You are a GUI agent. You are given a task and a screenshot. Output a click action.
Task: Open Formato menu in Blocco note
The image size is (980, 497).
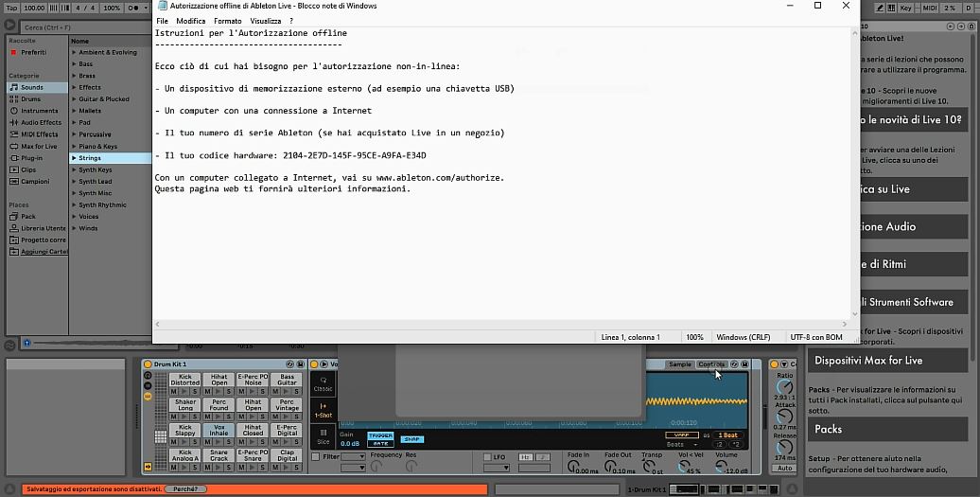(x=227, y=21)
